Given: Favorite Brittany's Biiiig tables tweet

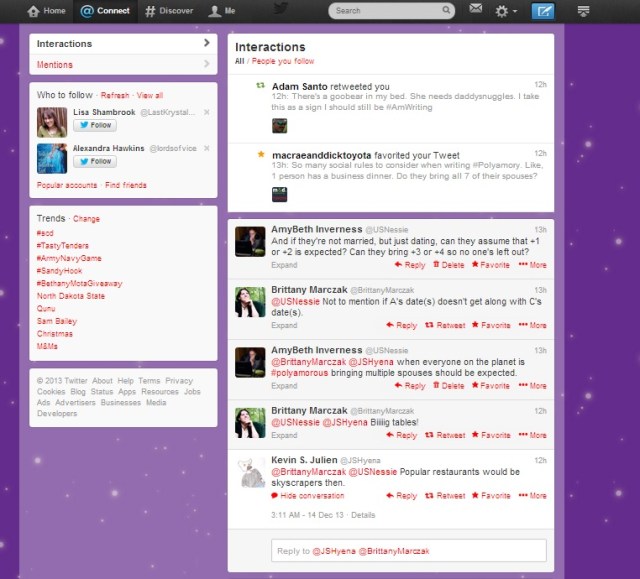Looking at the screenshot, I should point(491,435).
